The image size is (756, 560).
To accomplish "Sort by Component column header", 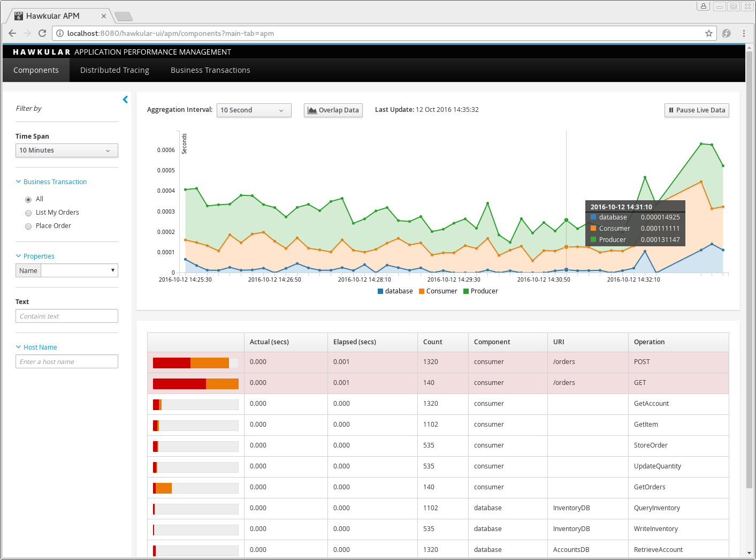I will click(x=508, y=342).
